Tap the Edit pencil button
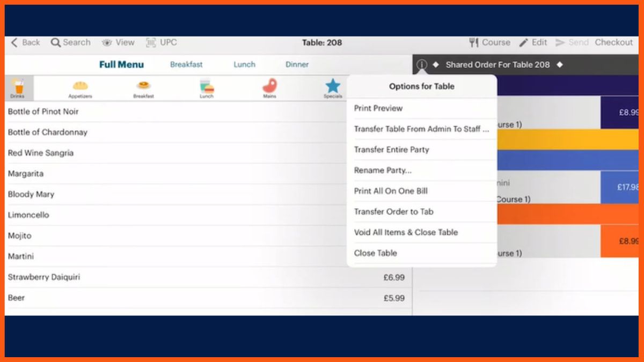 tap(533, 42)
